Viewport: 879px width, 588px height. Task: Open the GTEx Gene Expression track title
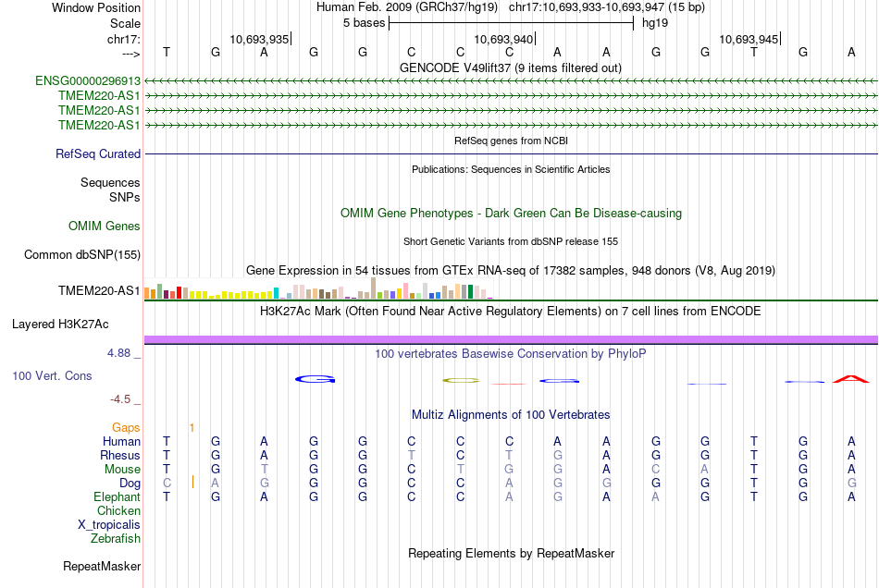point(511,271)
